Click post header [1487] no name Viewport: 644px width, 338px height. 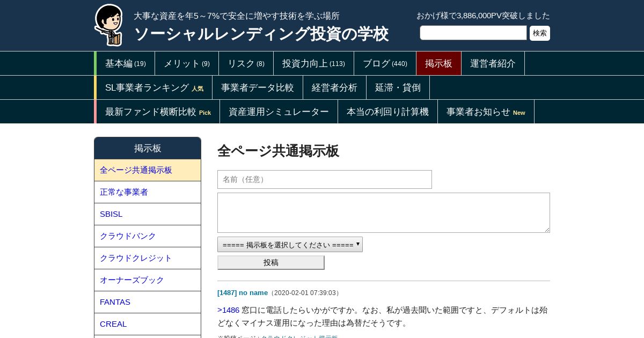[243, 292]
